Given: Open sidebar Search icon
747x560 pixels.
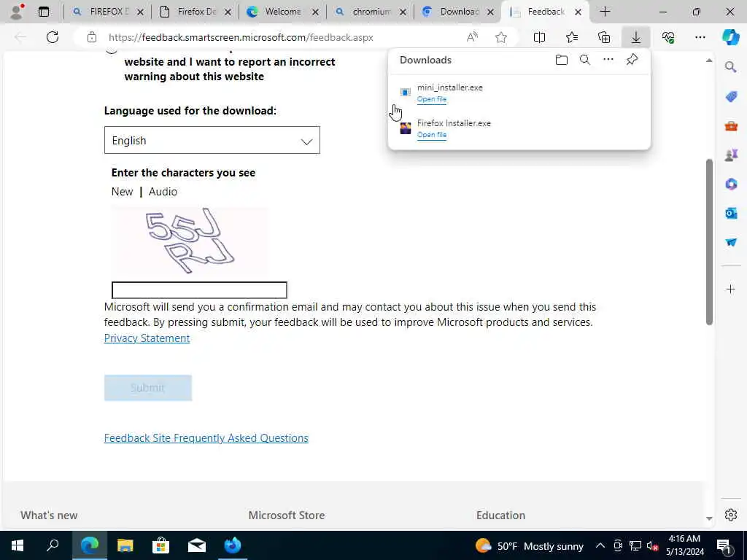Looking at the screenshot, I should pos(731,67).
